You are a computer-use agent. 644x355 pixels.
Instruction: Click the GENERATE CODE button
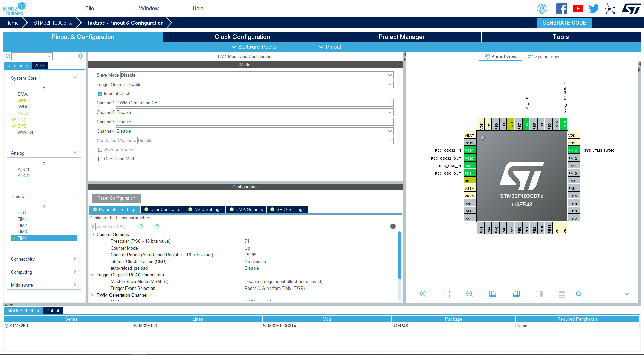pyautogui.click(x=564, y=23)
